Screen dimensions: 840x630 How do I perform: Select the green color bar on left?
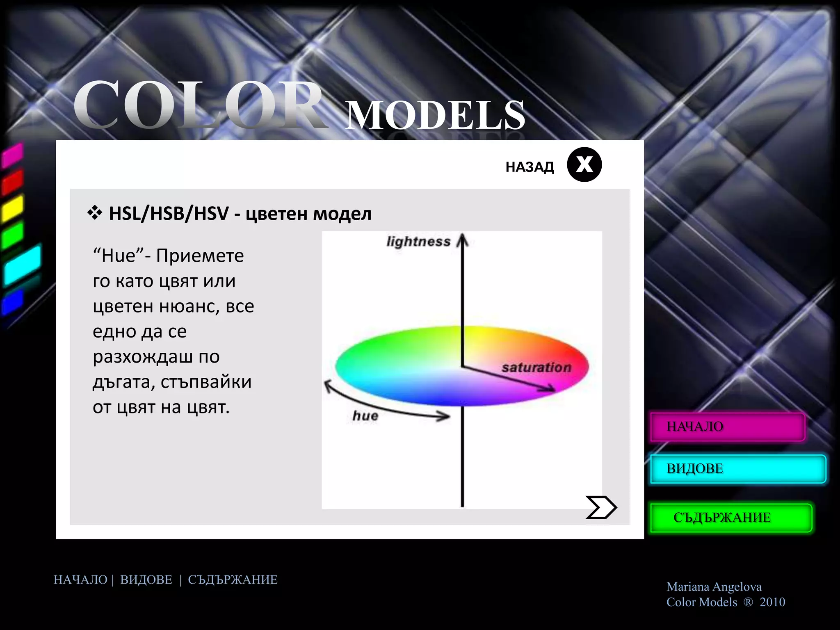click(12, 235)
